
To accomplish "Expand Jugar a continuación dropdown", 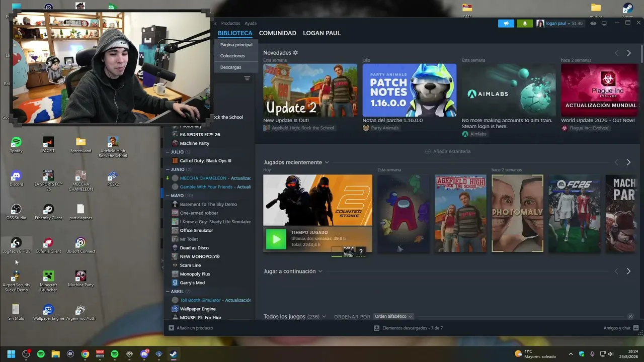I will point(320,271).
